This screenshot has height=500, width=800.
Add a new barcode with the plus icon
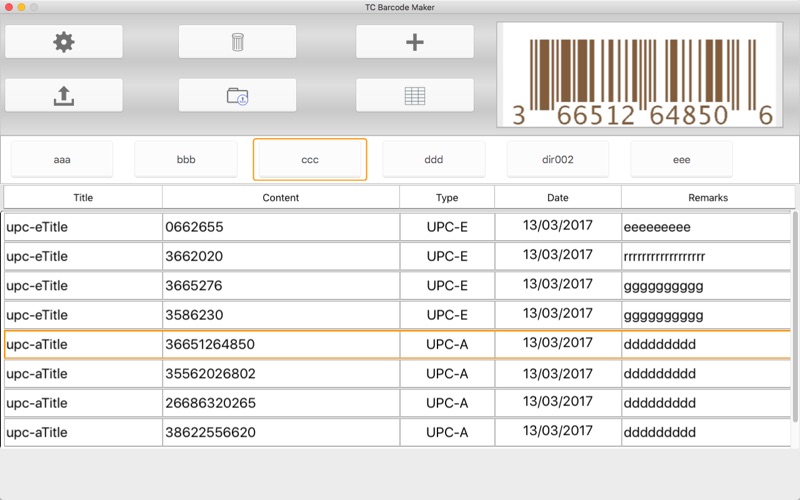point(415,42)
